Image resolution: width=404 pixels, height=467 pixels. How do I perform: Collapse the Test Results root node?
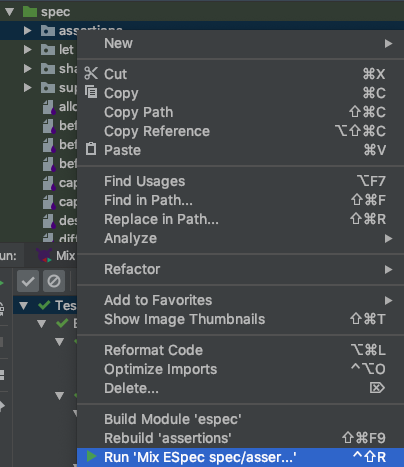coord(23,306)
